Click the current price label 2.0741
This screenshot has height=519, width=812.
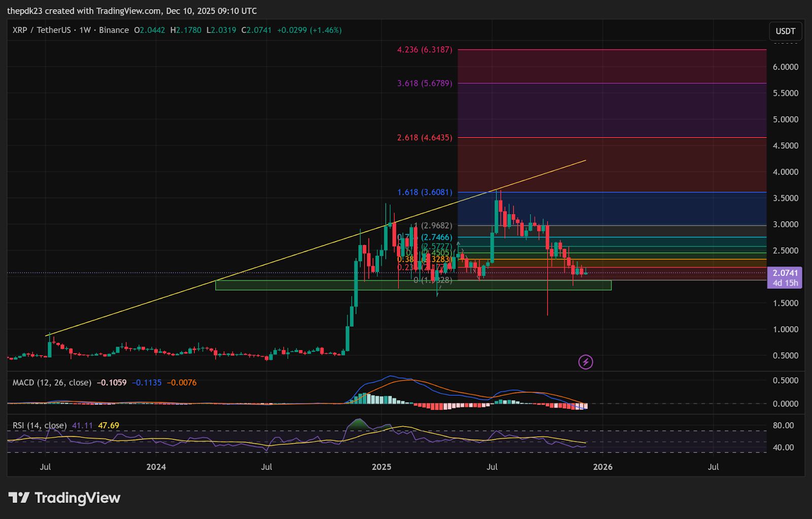(x=784, y=273)
